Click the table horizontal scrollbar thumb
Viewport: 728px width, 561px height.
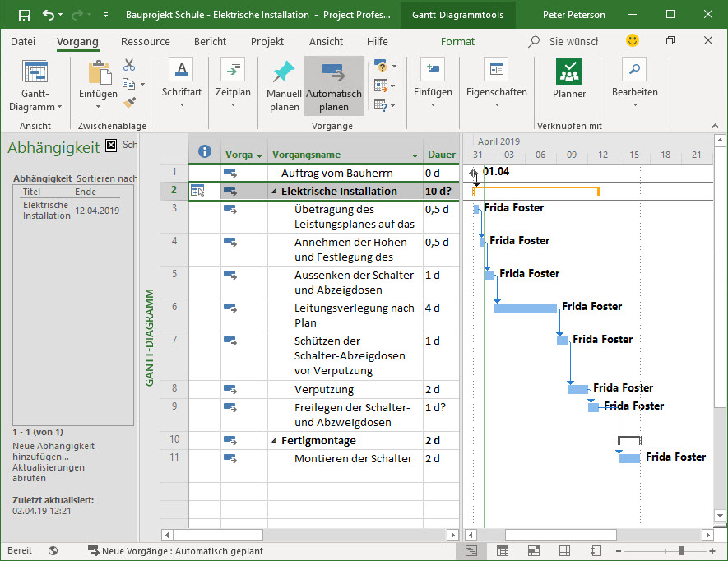pyautogui.click(x=218, y=535)
